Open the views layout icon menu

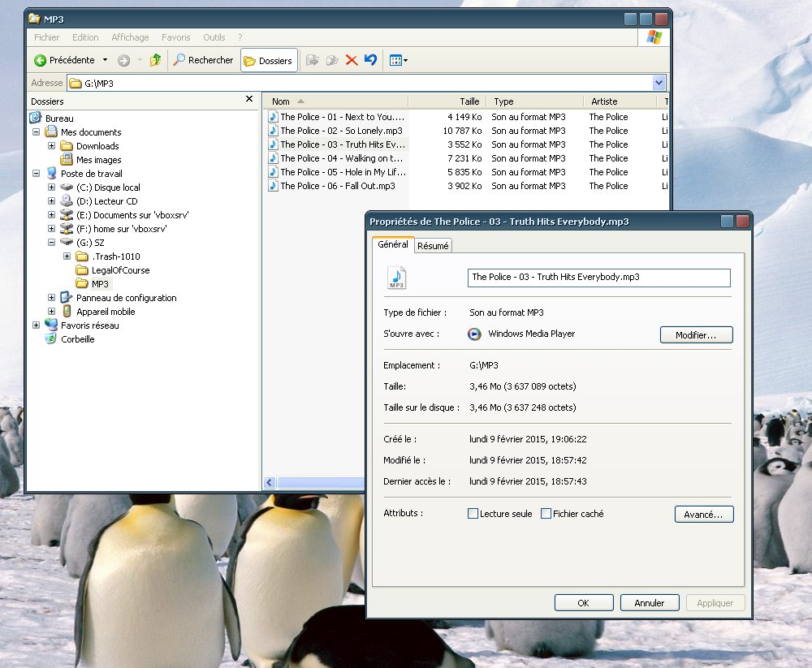click(398, 61)
